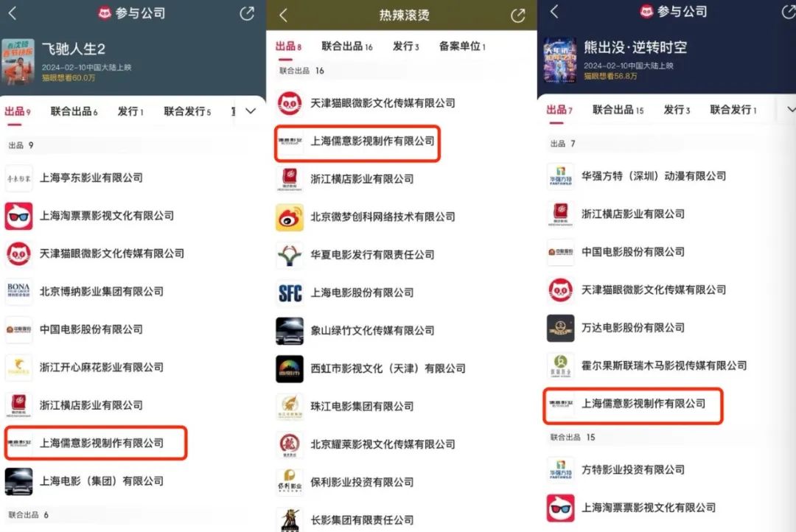Screen dimensions: 796x532
Task: Open 上海淘票票 logo in 飞驰人生2 list
Action: 18,216
